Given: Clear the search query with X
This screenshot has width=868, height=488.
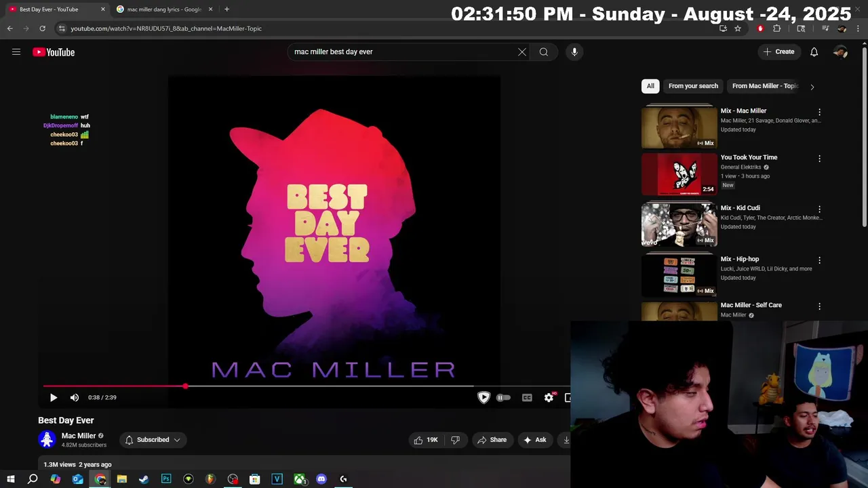Looking at the screenshot, I should (x=522, y=52).
